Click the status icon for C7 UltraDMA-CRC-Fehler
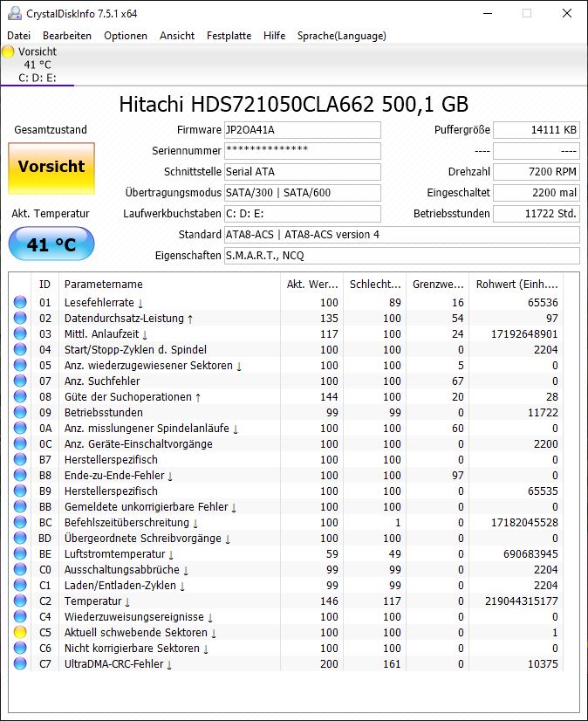 click(x=20, y=664)
